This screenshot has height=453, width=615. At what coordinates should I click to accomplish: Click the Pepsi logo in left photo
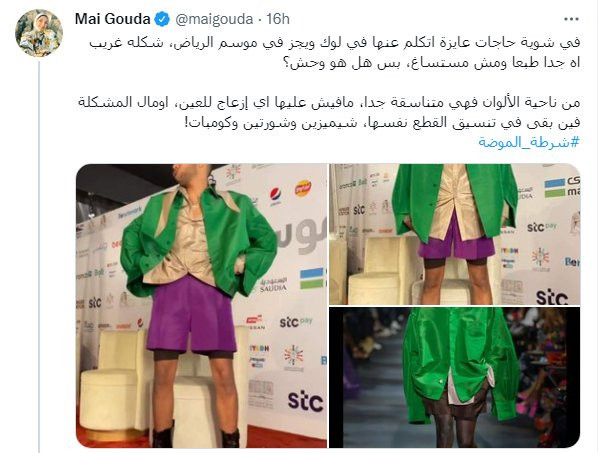click(x=277, y=196)
